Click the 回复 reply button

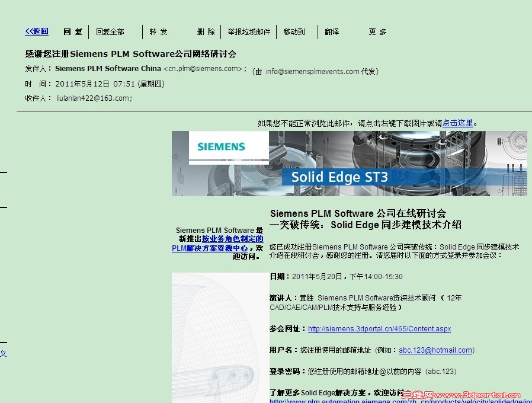73,32
